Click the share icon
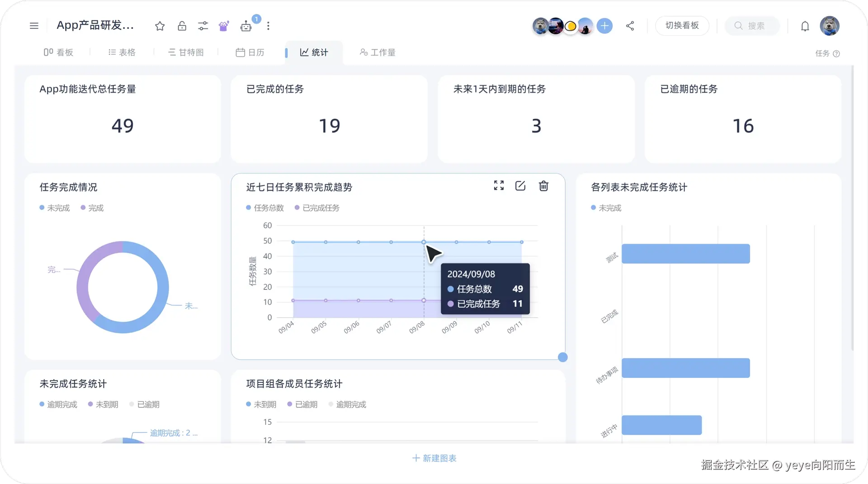The image size is (868, 484). (630, 26)
